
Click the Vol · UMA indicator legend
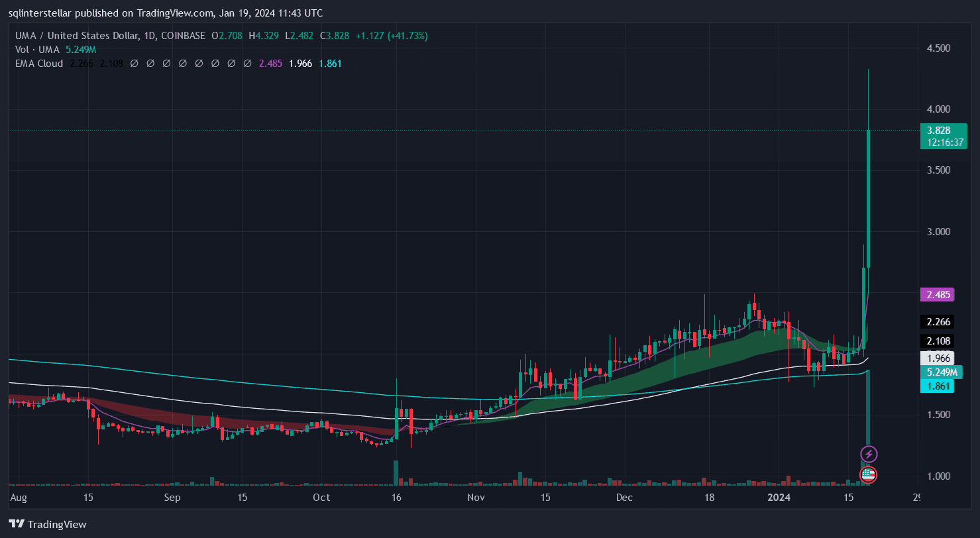[x=38, y=50]
